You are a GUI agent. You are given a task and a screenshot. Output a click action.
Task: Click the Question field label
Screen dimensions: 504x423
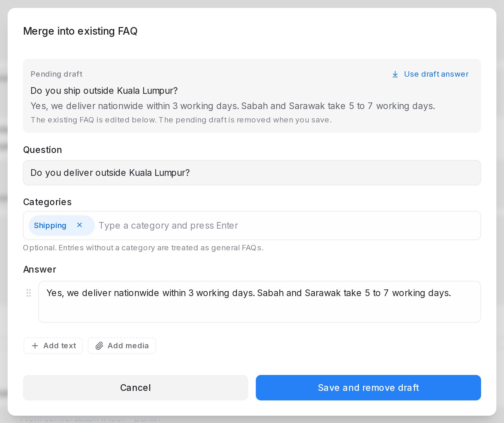coord(43,150)
